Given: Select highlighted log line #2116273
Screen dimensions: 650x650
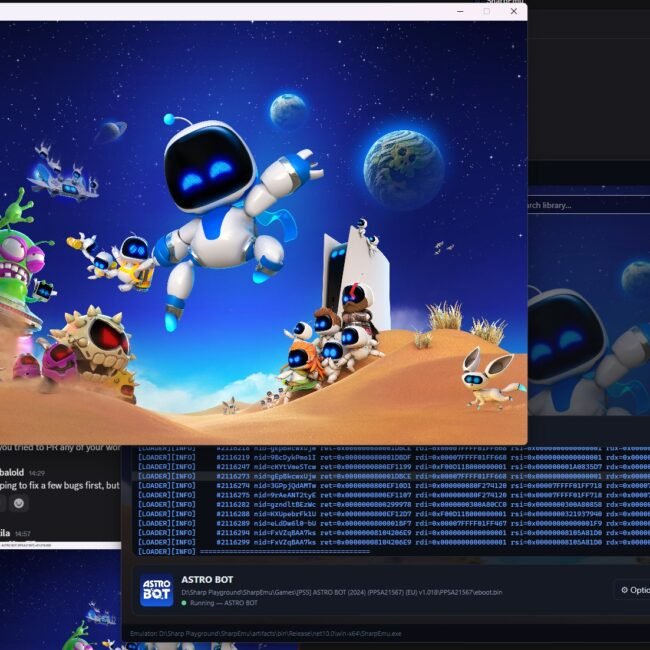Looking at the screenshot, I should (393, 476).
